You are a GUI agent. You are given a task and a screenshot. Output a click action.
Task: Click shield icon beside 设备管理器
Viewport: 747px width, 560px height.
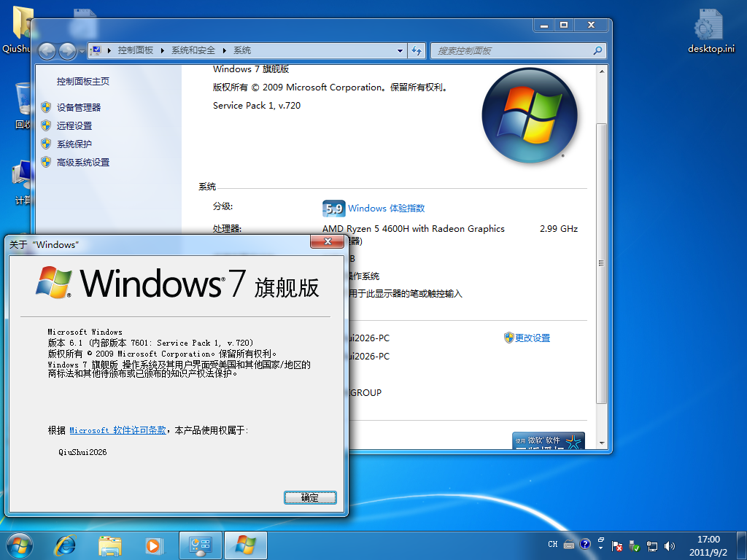tap(46, 107)
